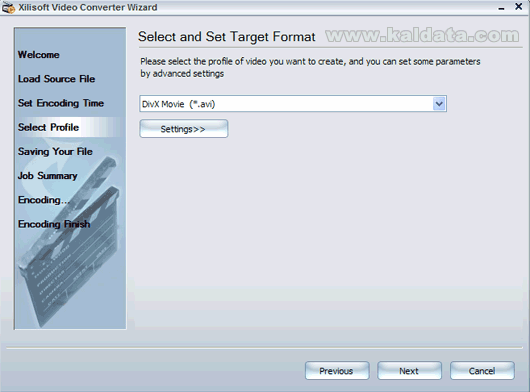This screenshot has width=530, height=392.
Task: Proceed with the Next button
Action: pyautogui.click(x=409, y=371)
